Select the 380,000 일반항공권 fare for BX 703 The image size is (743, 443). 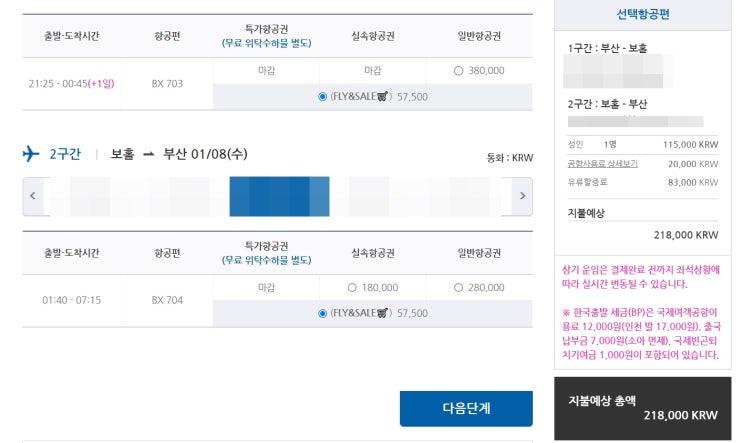coord(458,71)
